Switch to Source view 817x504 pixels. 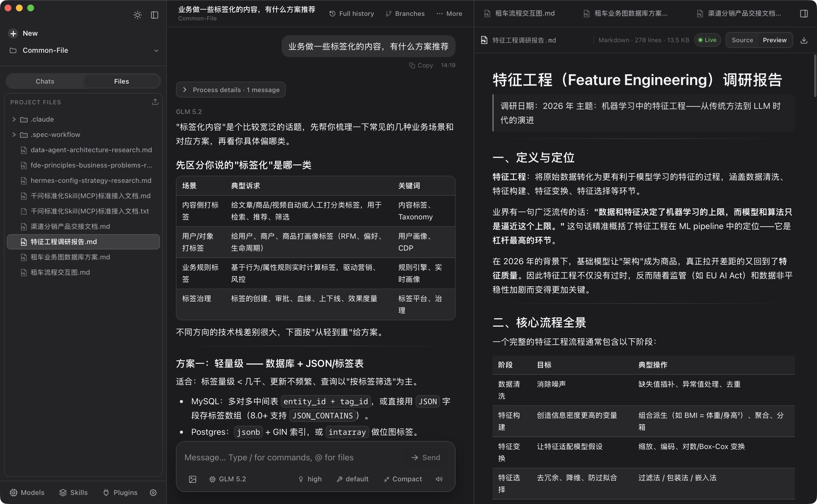point(742,40)
